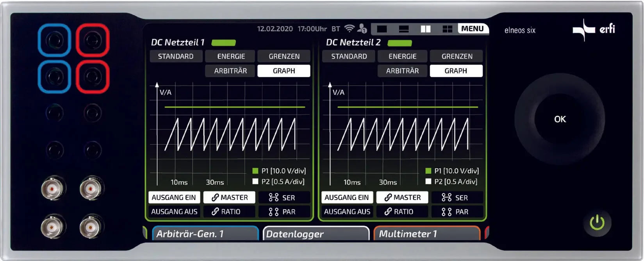Tap the green status bar beside DC Netzteil 1
This screenshot has width=644, height=261.
click(224, 43)
